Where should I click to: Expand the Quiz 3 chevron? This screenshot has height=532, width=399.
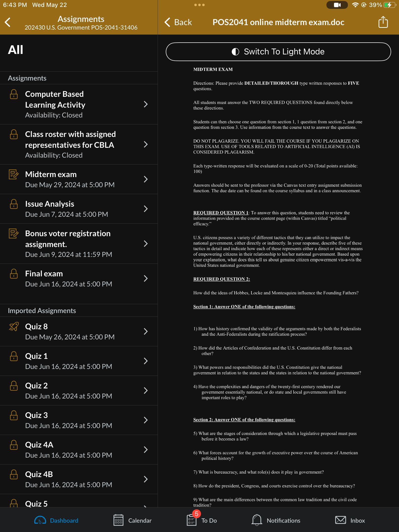point(146,420)
